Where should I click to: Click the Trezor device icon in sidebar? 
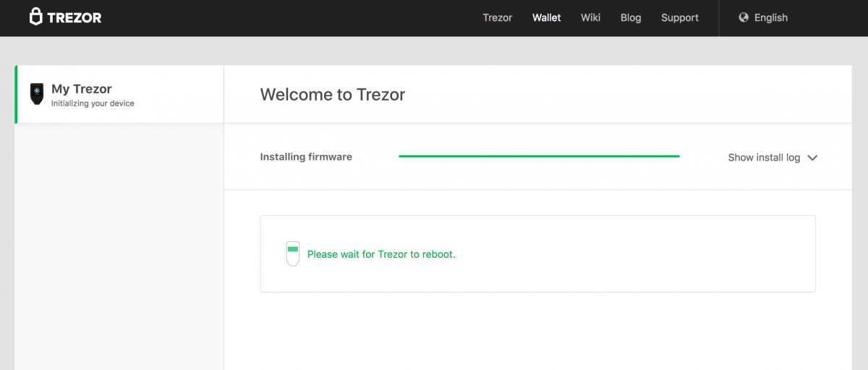(36, 94)
